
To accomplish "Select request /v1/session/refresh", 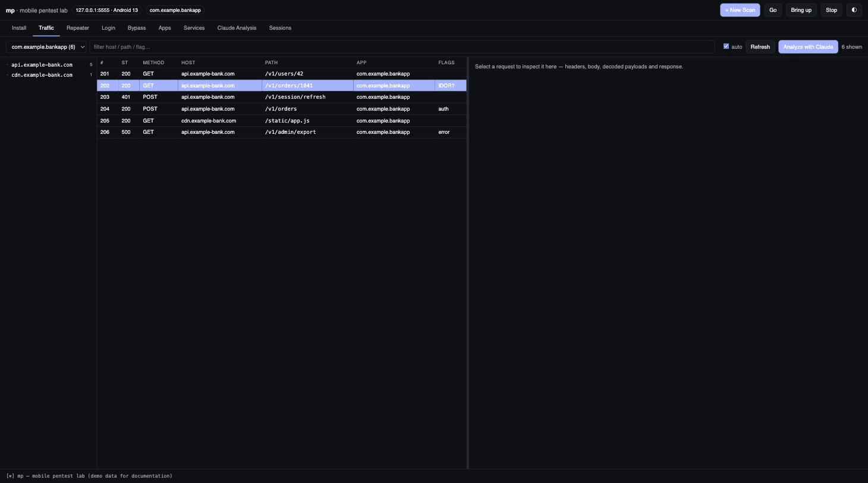I will pyautogui.click(x=282, y=97).
